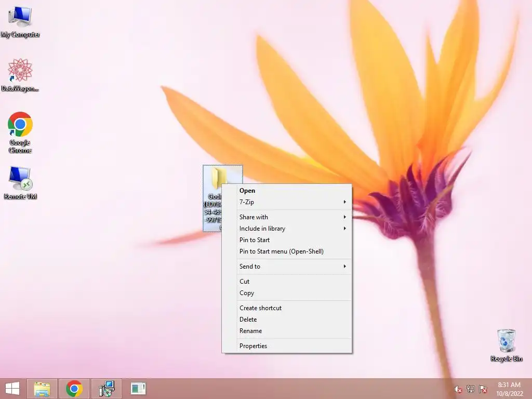Image resolution: width=532 pixels, height=399 pixels.
Task: Launch Chrome from the taskbar
Action: click(x=74, y=389)
